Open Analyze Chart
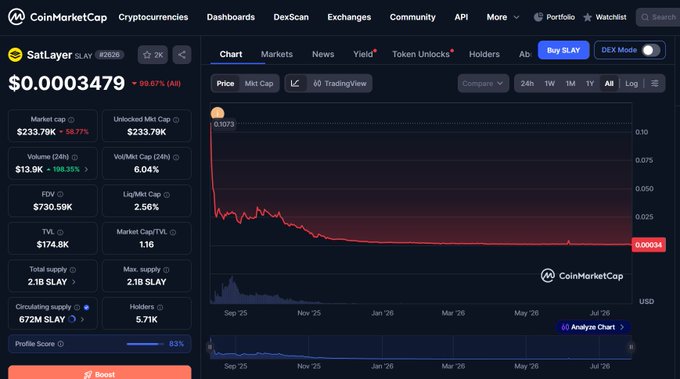 click(x=592, y=327)
